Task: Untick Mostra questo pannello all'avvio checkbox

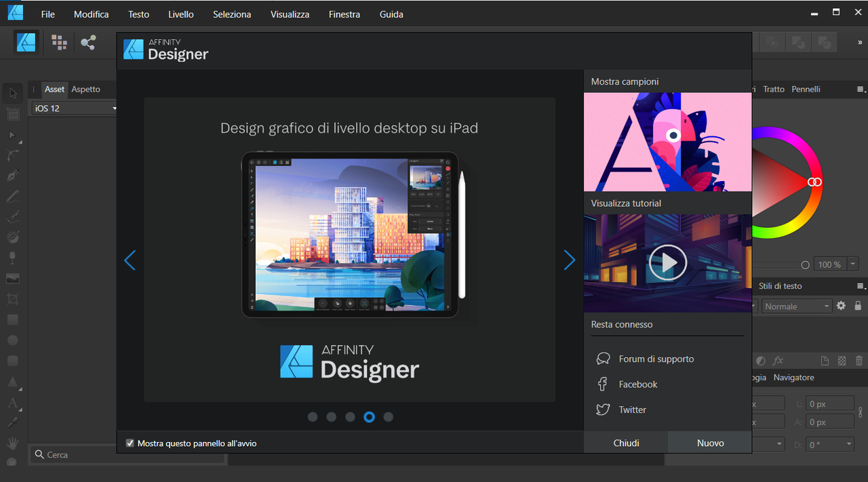Action: click(x=130, y=443)
